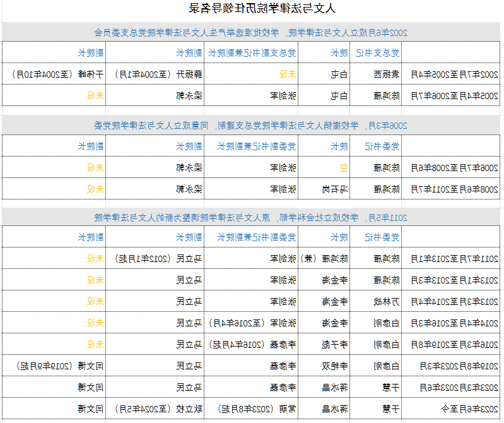Click the cell with 至2004年10月 note
This screenshot has height=423, width=504.
pos(54,74)
